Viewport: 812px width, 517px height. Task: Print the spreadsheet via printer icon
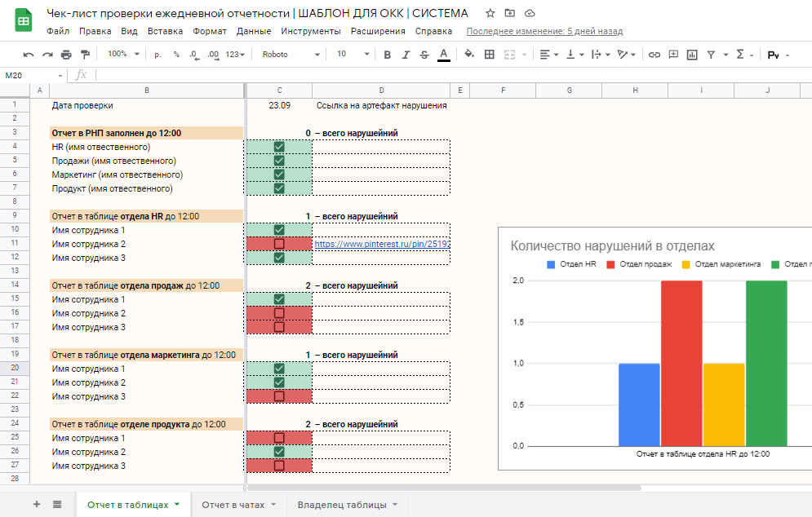66,55
